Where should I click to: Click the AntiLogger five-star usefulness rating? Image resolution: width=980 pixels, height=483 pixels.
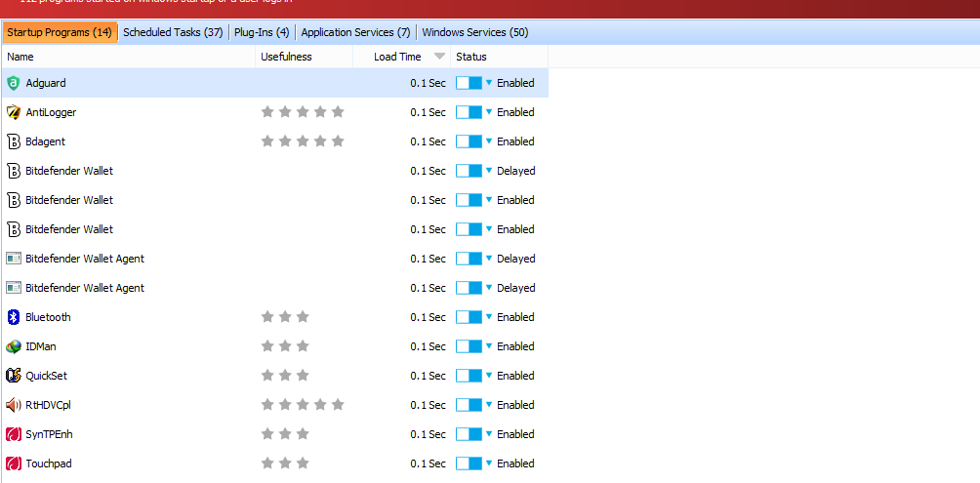303,112
